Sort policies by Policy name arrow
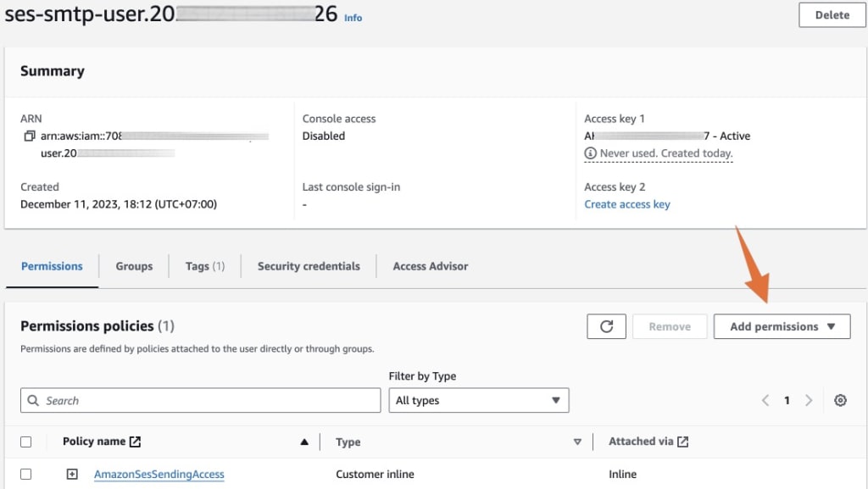868x489 pixels. click(x=304, y=442)
